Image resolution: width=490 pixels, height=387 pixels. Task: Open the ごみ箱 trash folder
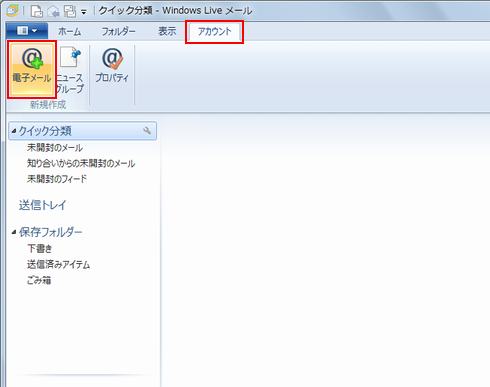click(39, 280)
